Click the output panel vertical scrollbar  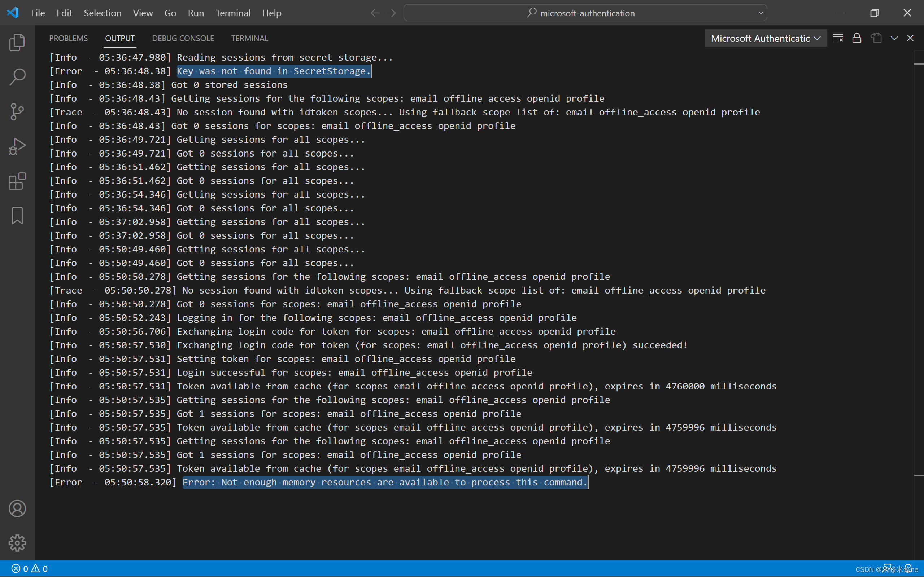click(919, 267)
